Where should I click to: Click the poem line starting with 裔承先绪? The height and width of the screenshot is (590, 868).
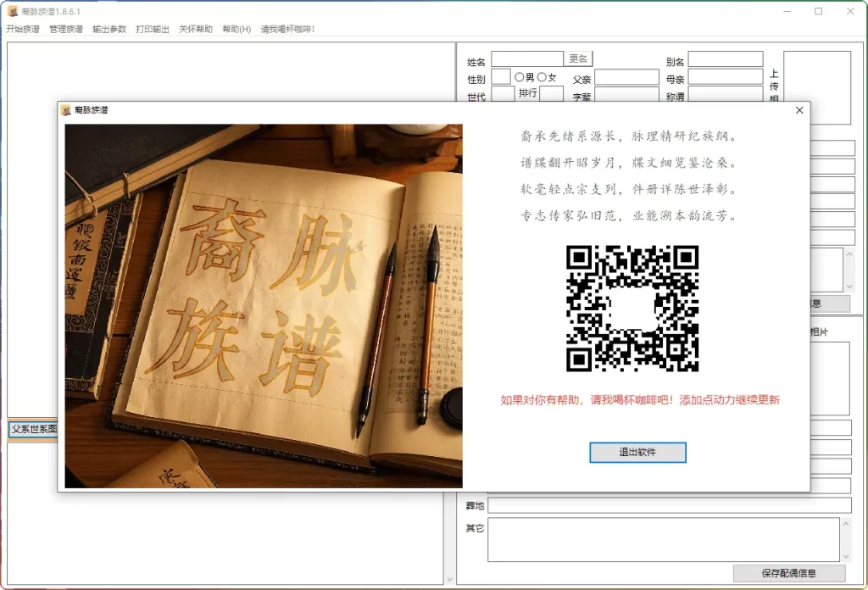tap(629, 136)
